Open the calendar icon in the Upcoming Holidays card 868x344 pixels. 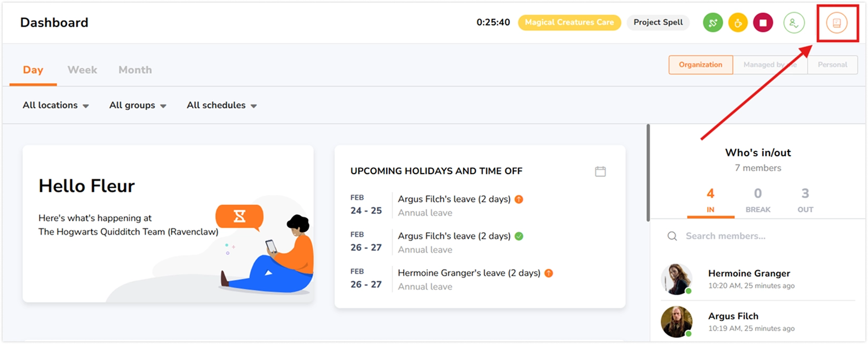click(x=600, y=171)
